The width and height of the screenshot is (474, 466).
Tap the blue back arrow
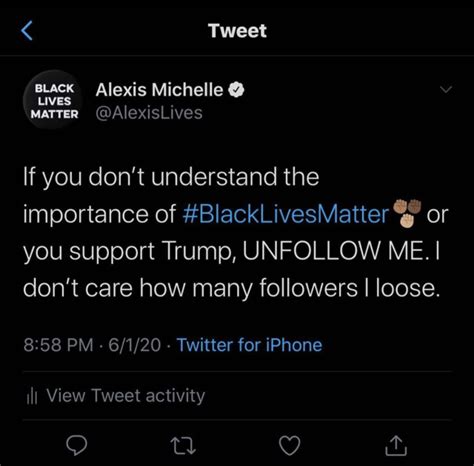27,30
